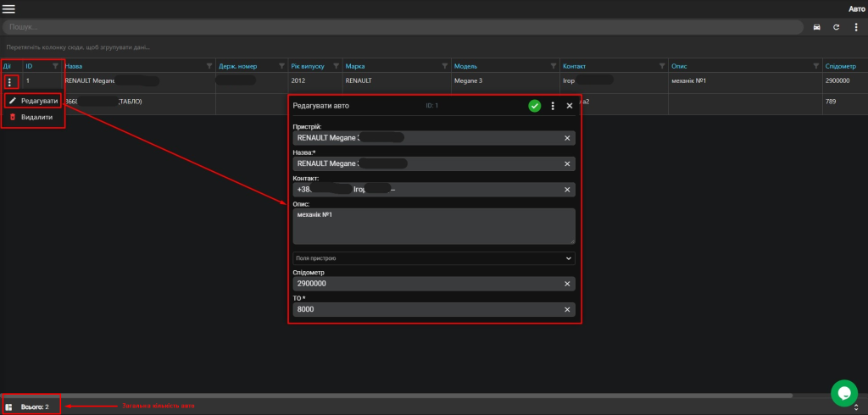868x415 pixels.
Task: Sort by the Назва column header
Action: click(x=73, y=66)
